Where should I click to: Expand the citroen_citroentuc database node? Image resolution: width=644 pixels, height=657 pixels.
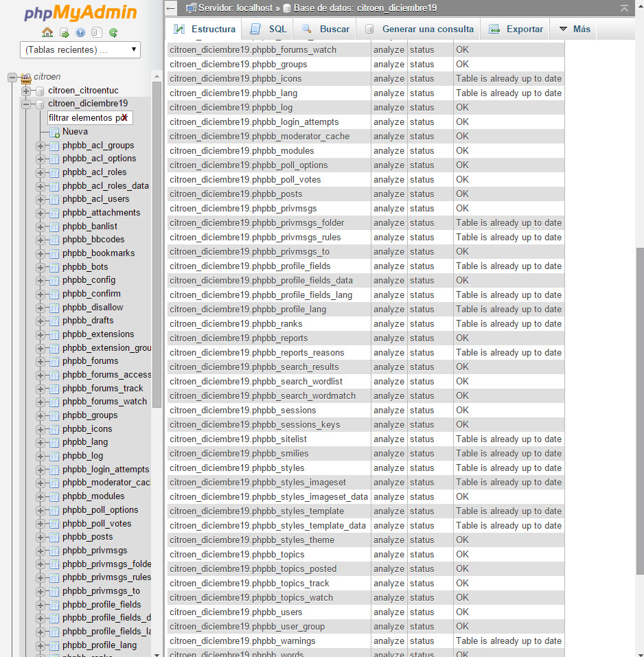click(x=26, y=91)
